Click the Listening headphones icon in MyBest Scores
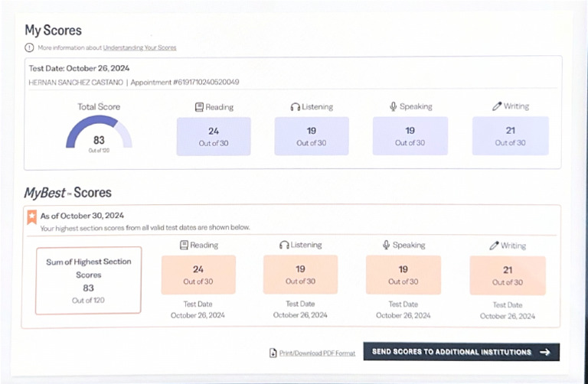Screen dimensions: 588x384 coord(284,245)
